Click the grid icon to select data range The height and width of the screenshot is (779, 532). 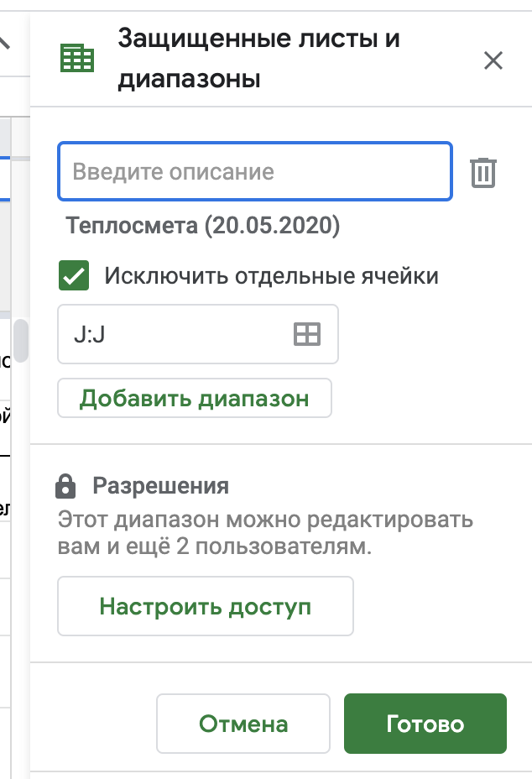coord(306,334)
